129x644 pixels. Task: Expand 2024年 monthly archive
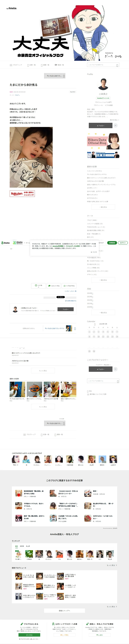[90, 293]
